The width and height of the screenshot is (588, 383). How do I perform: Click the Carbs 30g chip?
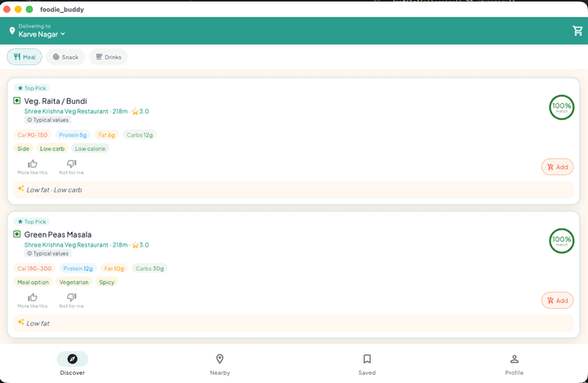pyautogui.click(x=149, y=269)
